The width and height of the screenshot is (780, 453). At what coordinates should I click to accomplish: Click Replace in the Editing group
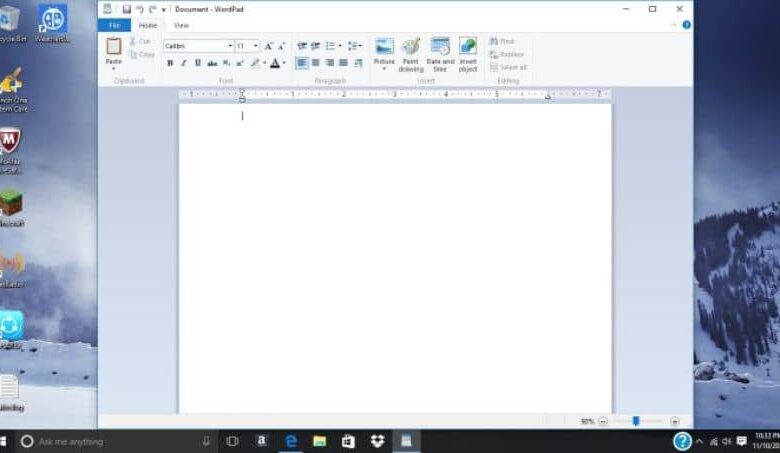tap(506, 54)
